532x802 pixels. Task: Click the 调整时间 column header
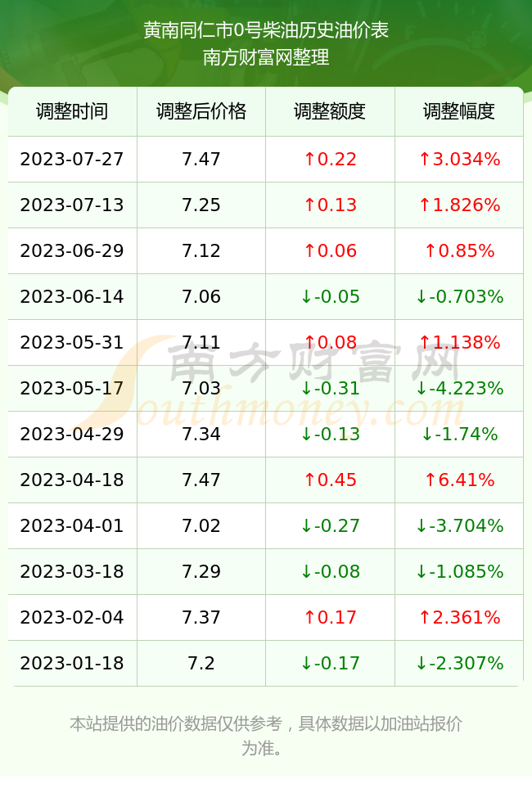coord(72,111)
